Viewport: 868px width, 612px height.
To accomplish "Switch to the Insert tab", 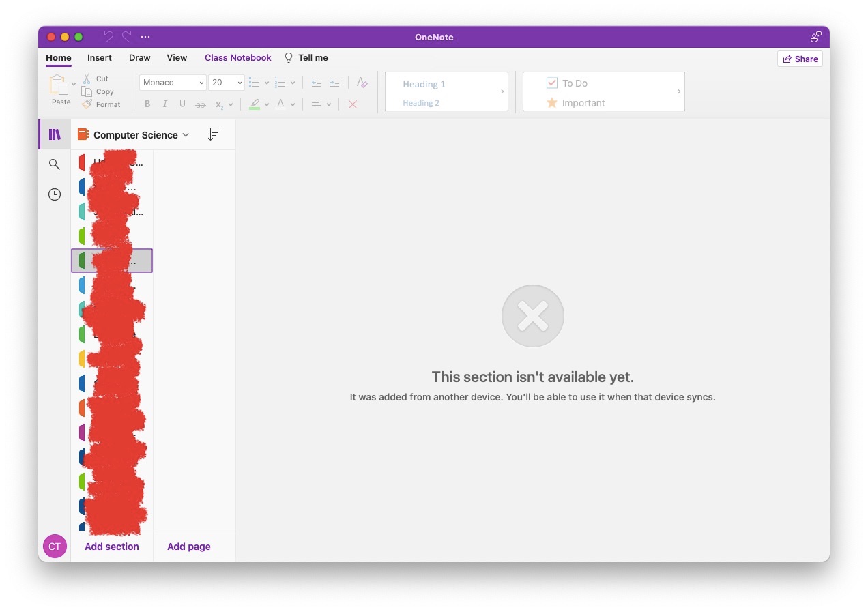I will (x=100, y=58).
